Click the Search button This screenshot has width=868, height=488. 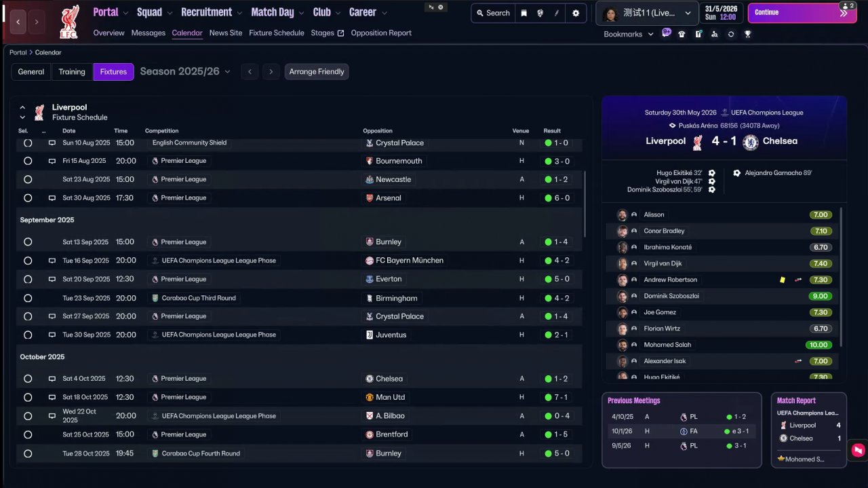[x=493, y=13]
